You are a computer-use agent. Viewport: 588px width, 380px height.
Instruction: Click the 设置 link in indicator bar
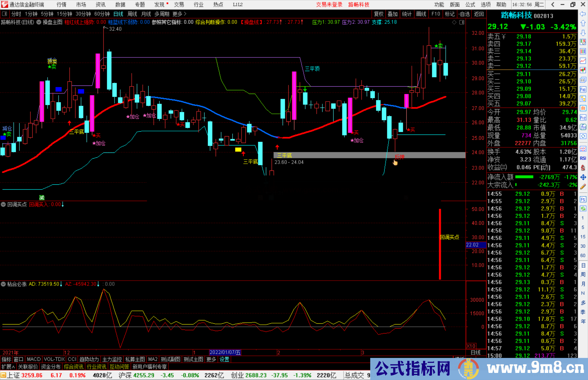coord(224,359)
